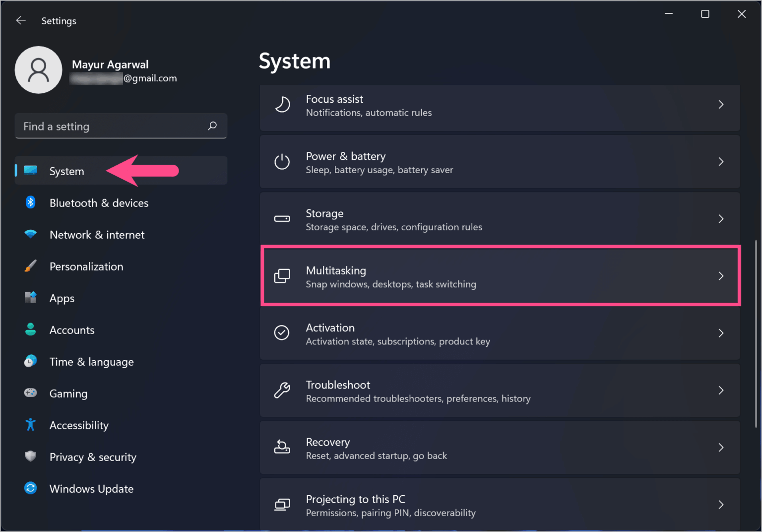Click the back arrow button
This screenshot has height=532, width=762.
(20, 20)
